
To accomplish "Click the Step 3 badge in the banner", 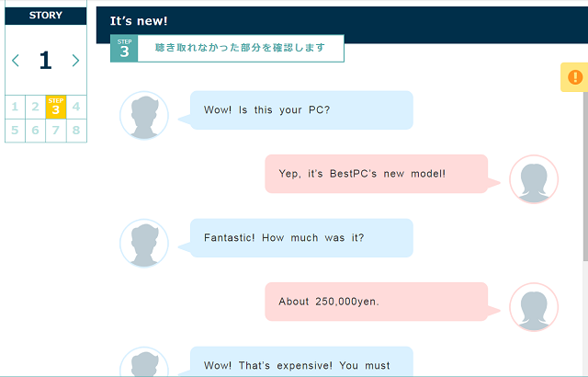I will coord(124,49).
